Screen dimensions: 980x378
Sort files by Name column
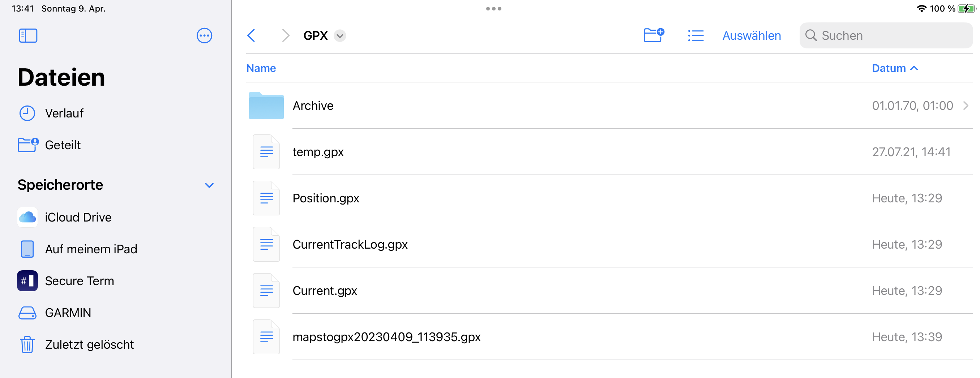261,68
